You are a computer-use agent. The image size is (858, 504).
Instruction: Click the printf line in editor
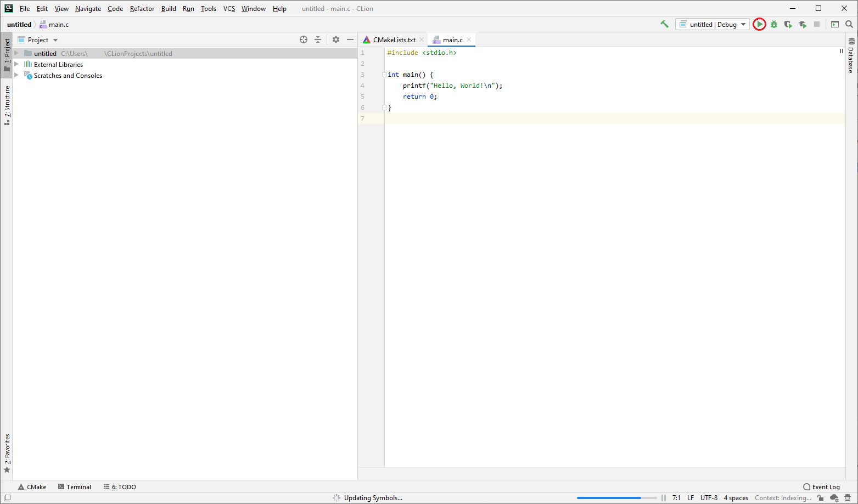click(452, 86)
